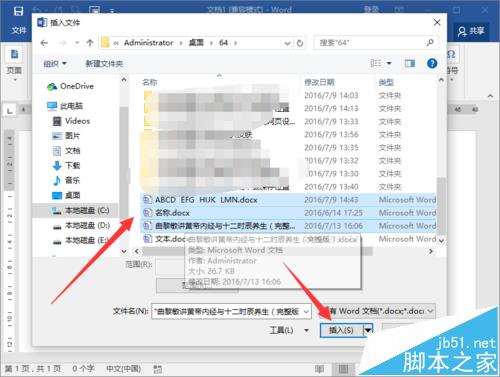500x377 pixels.
Task: Open the 文件 tab in Word
Action: pos(19,31)
